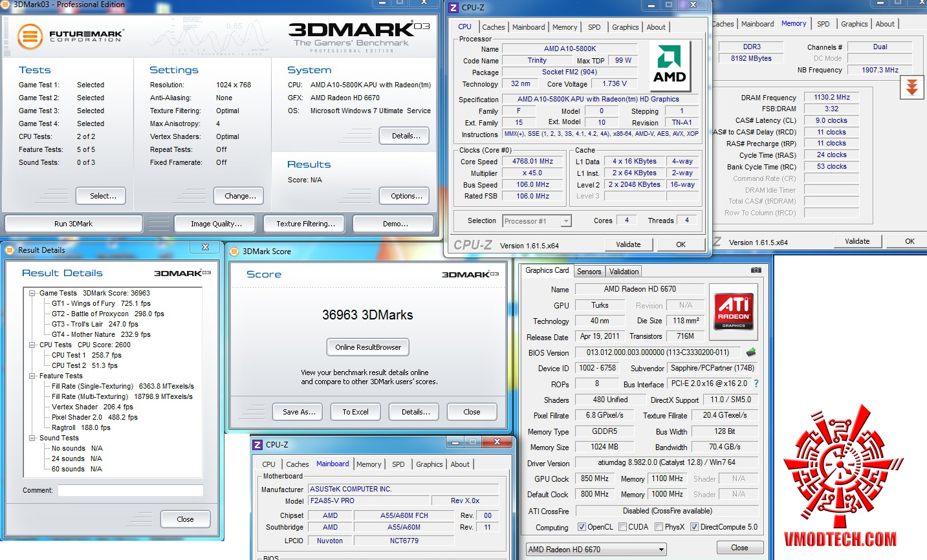This screenshot has height=560, width=927.
Task: Open the Image Quality... button
Action: pos(216,224)
